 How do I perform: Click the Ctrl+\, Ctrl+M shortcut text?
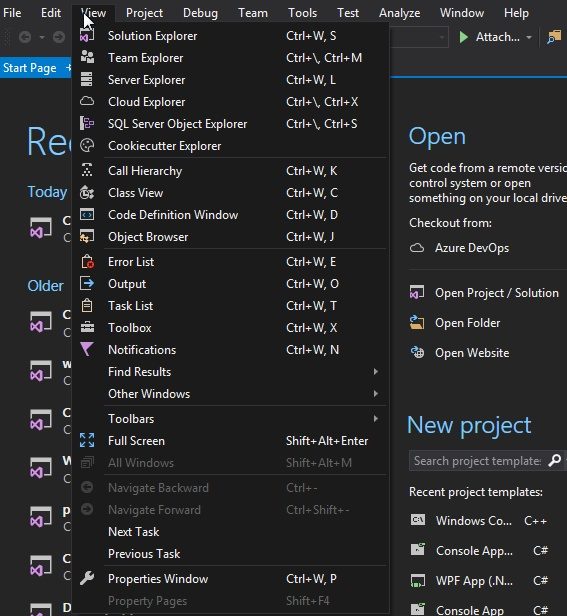tap(324, 58)
